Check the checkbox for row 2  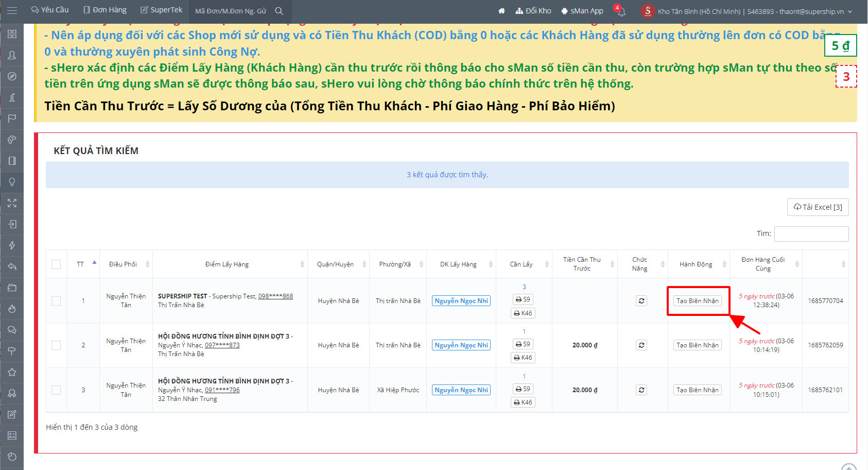click(56, 345)
